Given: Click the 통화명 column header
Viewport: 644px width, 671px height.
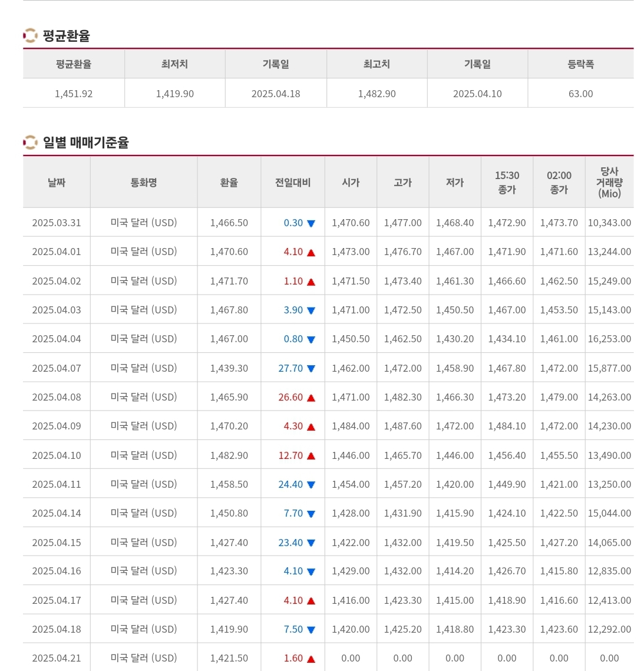Looking at the screenshot, I should 144,182.
